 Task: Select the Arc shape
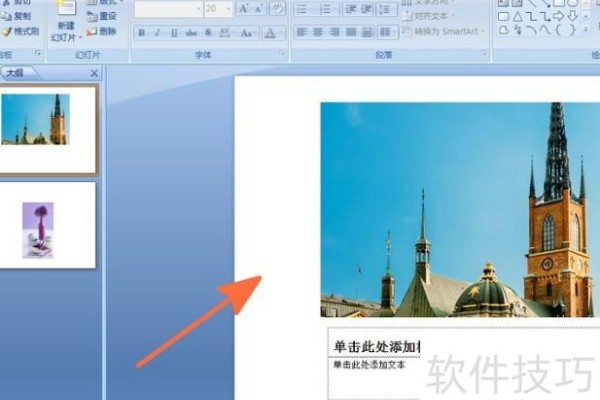(531, 30)
